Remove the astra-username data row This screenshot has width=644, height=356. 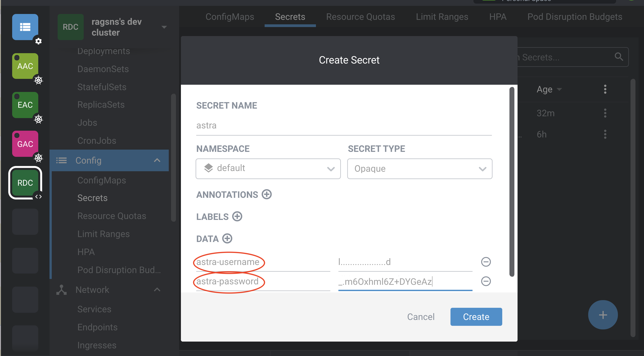tap(486, 262)
